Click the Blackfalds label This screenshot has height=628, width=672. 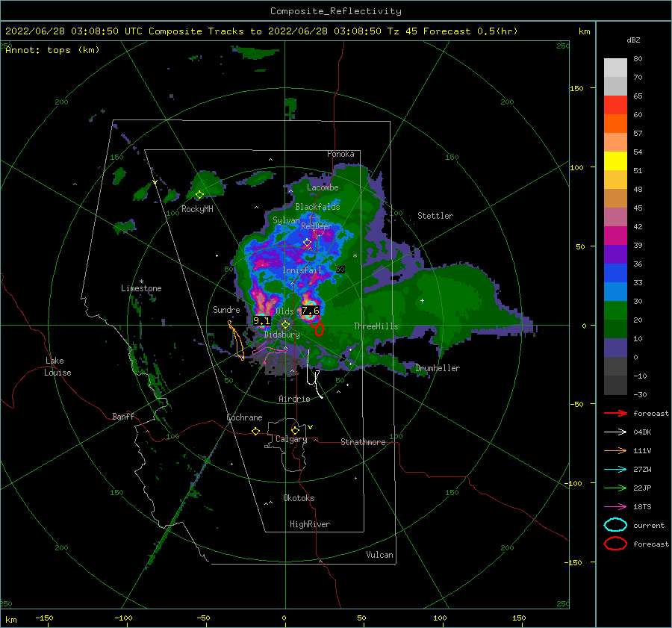tap(317, 207)
